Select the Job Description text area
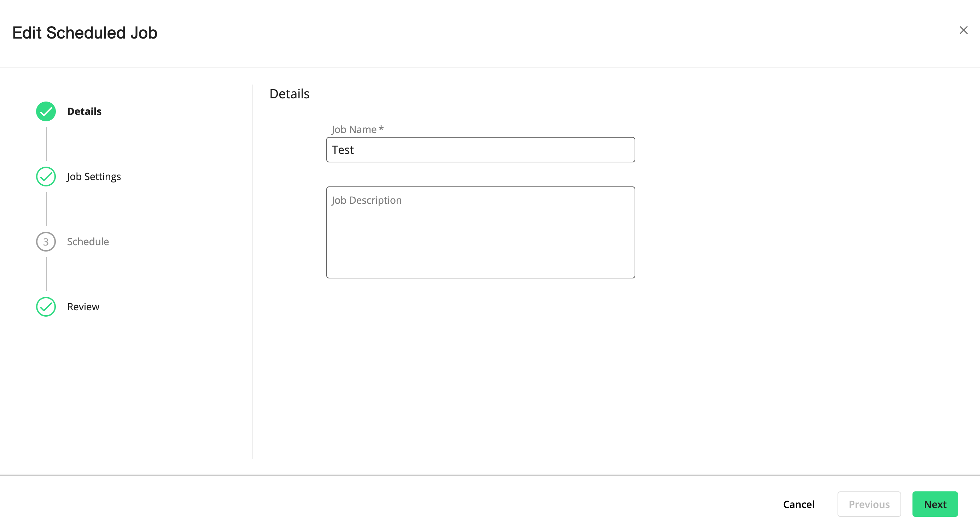980x525 pixels. tap(480, 232)
